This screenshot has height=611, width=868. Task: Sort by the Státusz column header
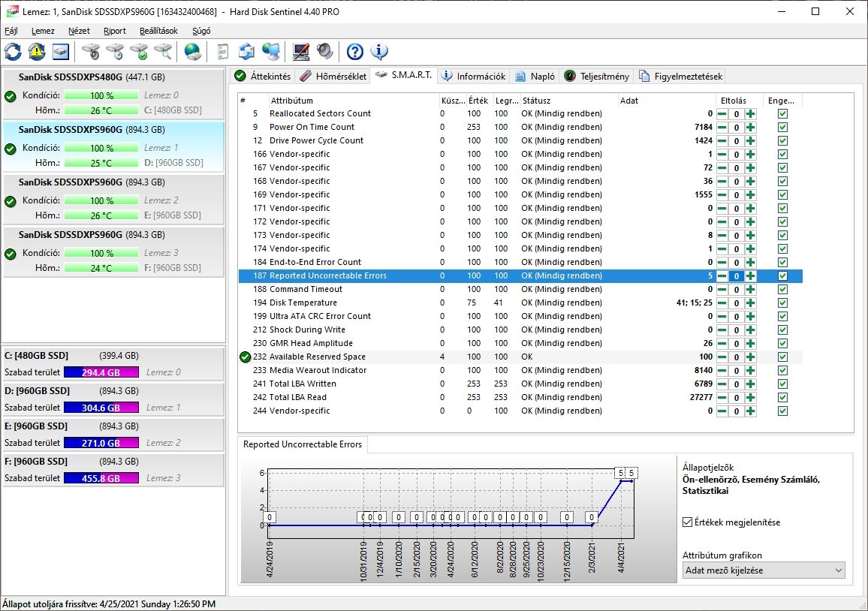pos(568,101)
